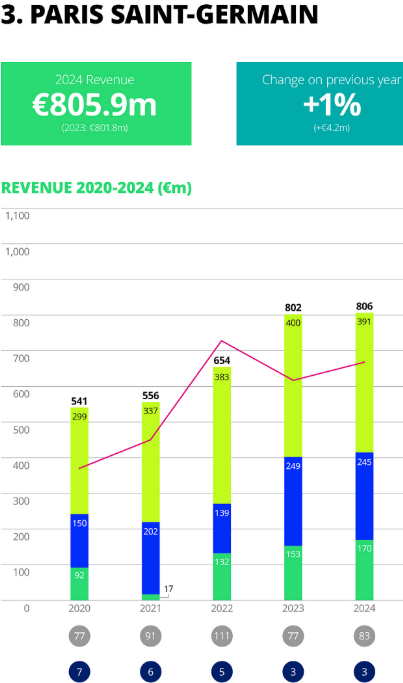The height and width of the screenshot is (683, 403).
Task: Select the green 170 segment of the 2024 bar
Action: 364,570
